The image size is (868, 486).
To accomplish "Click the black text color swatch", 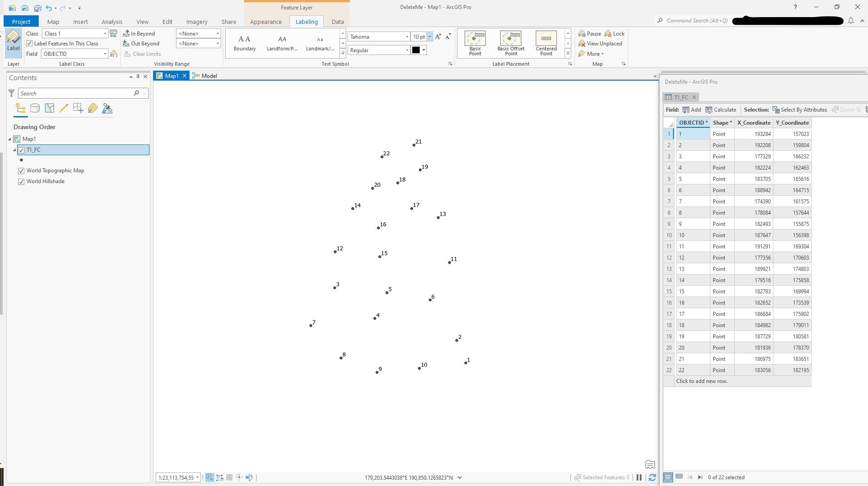I will pyautogui.click(x=416, y=50).
